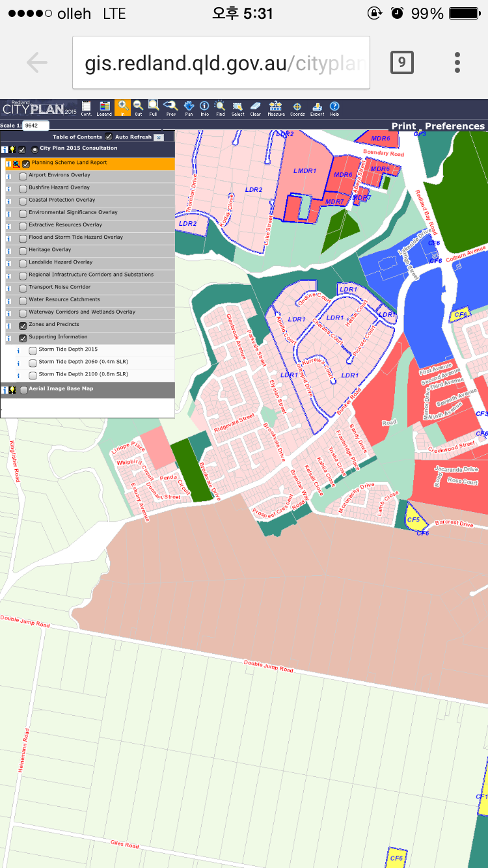Select the Zoom In tool

coord(122,107)
